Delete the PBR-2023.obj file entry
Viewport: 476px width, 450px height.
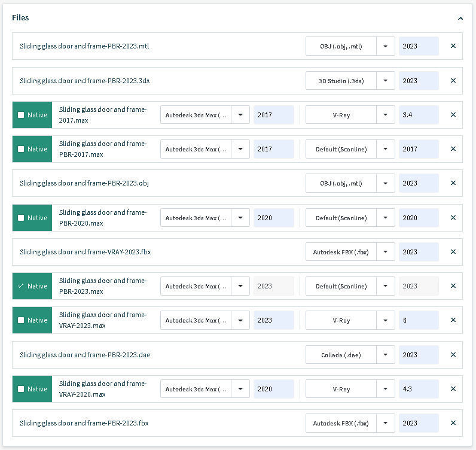(x=453, y=183)
